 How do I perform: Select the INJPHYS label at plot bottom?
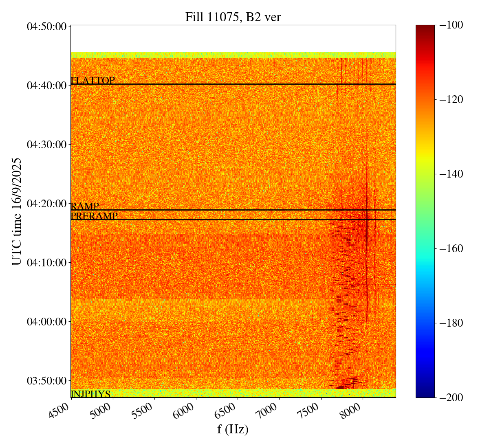point(90,394)
